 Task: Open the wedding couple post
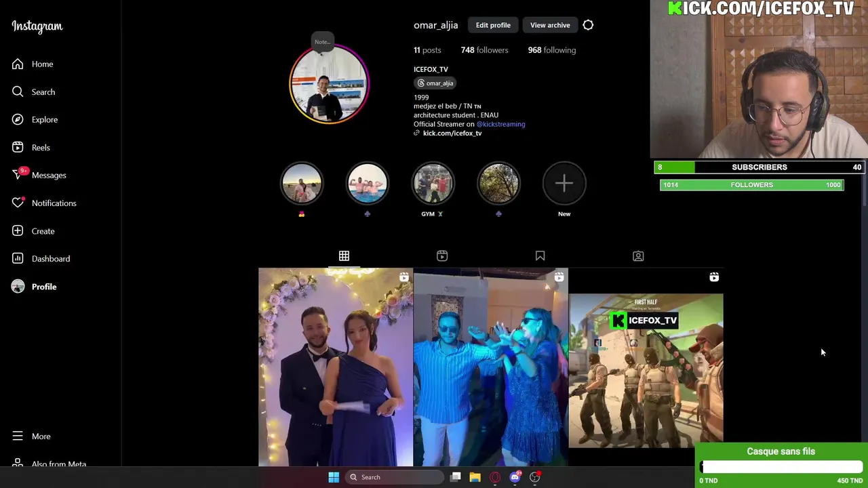[336, 367]
